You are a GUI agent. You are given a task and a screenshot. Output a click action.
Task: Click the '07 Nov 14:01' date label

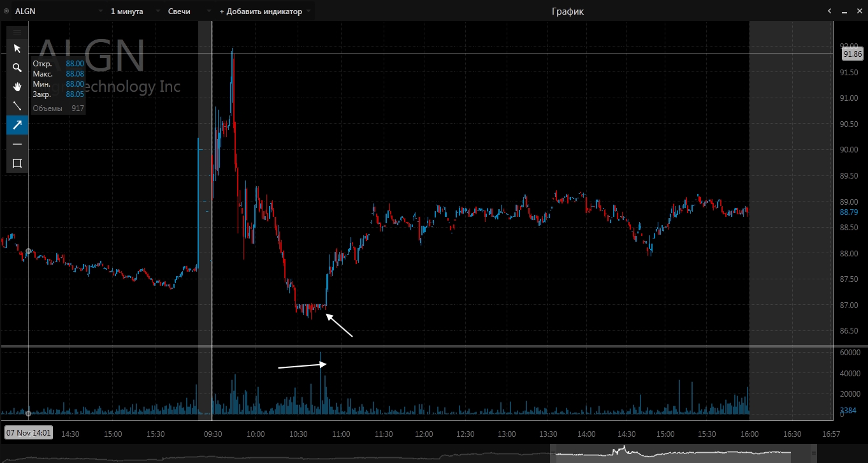29,433
